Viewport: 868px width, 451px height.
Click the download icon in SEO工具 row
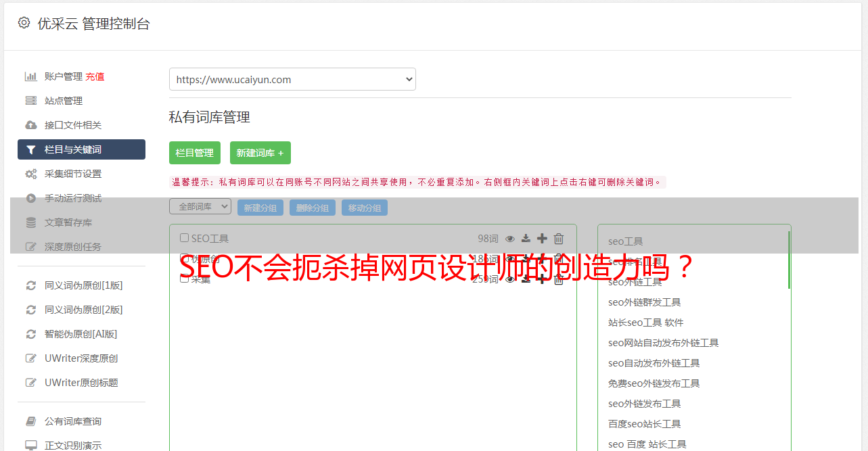click(x=526, y=239)
